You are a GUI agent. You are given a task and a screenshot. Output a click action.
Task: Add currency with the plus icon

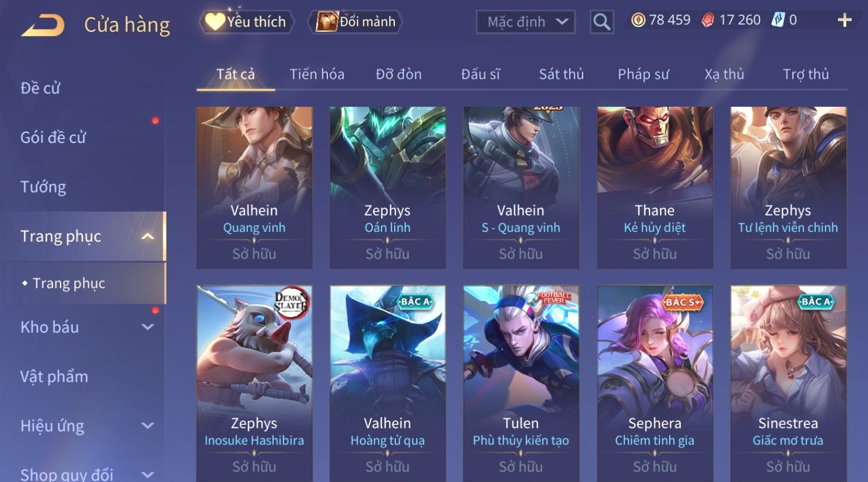(844, 20)
